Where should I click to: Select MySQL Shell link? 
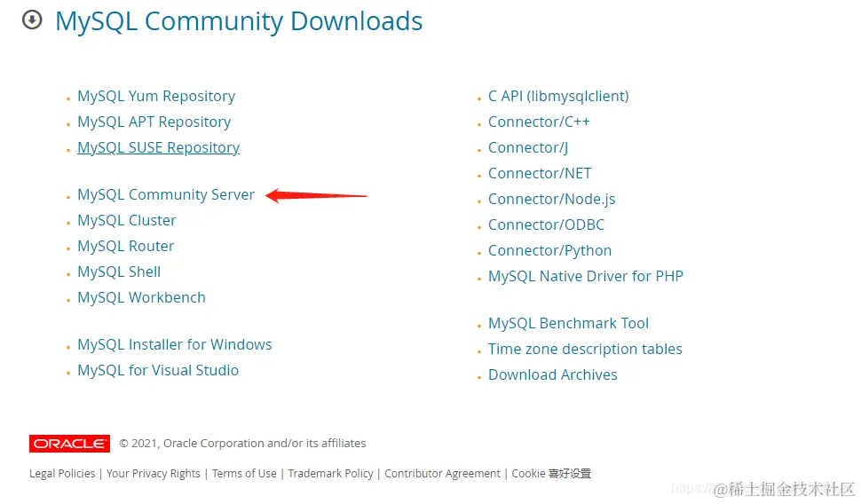pos(119,272)
